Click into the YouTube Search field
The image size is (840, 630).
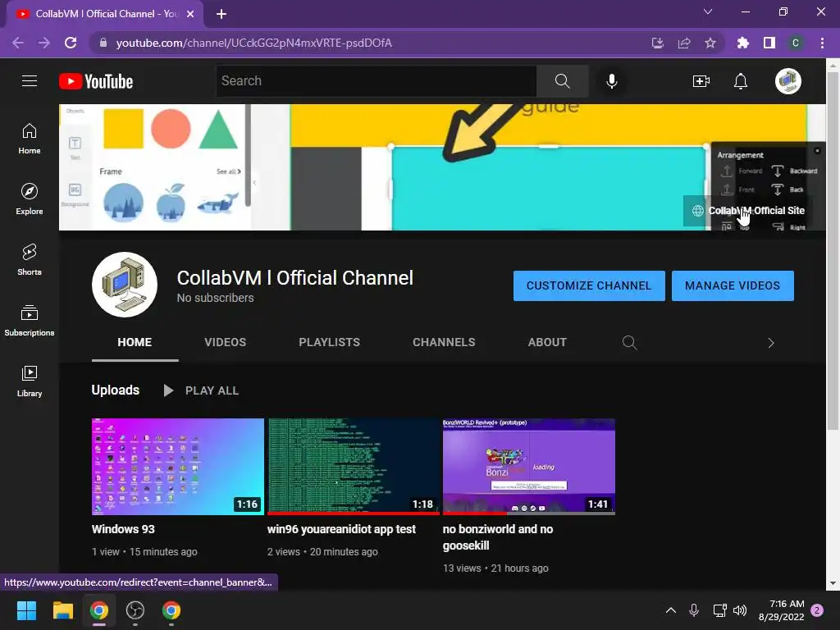coord(376,81)
